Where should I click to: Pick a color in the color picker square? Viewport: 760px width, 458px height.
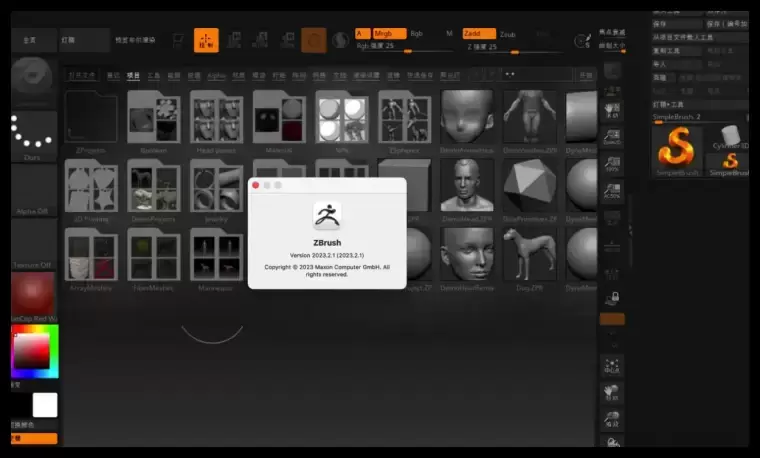click(x=32, y=351)
